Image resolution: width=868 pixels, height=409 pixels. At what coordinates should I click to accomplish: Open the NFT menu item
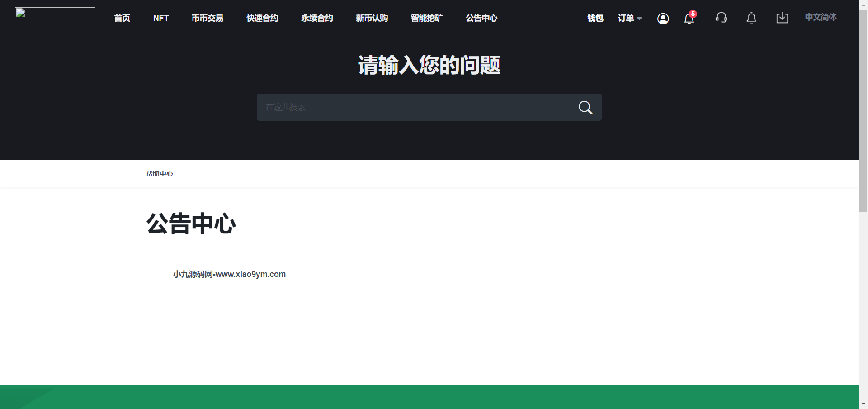pyautogui.click(x=161, y=18)
